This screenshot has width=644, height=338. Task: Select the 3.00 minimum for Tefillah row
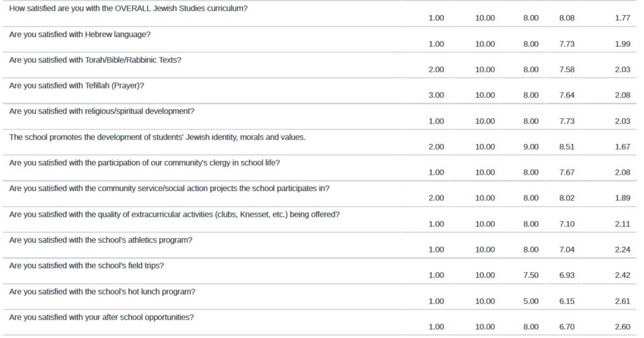[436, 95]
